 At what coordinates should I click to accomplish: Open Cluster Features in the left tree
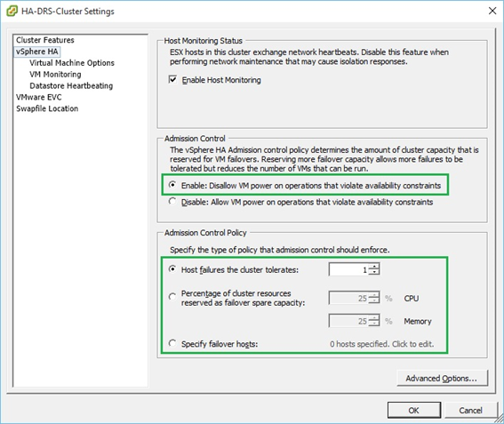point(45,40)
